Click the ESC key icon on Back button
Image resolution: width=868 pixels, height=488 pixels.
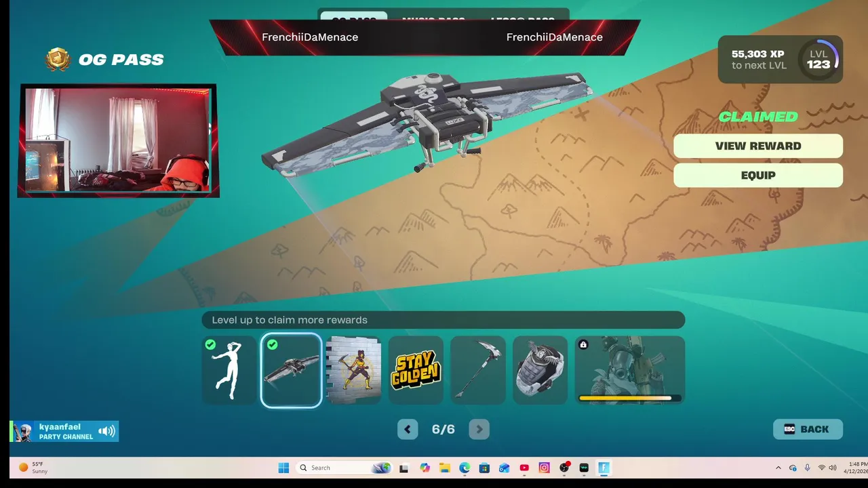click(789, 429)
